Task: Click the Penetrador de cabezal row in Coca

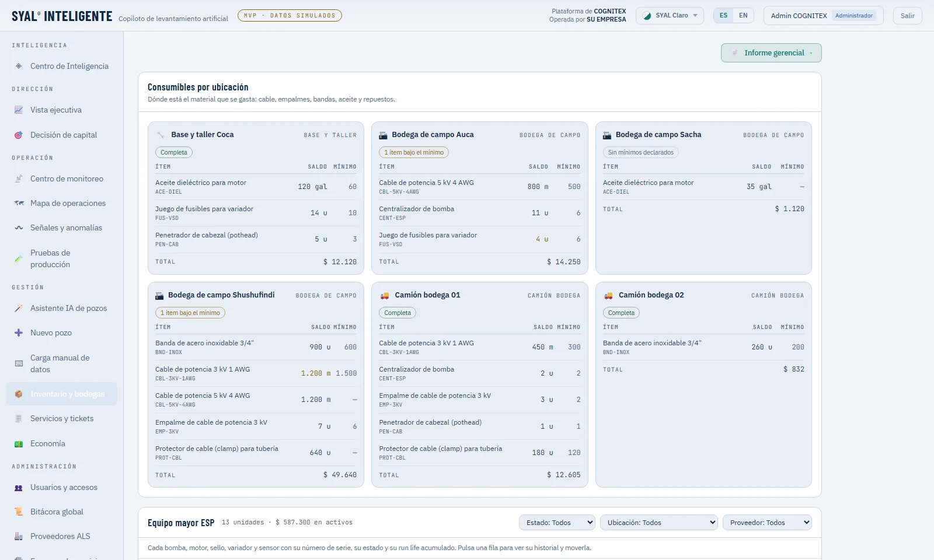Action: point(256,239)
